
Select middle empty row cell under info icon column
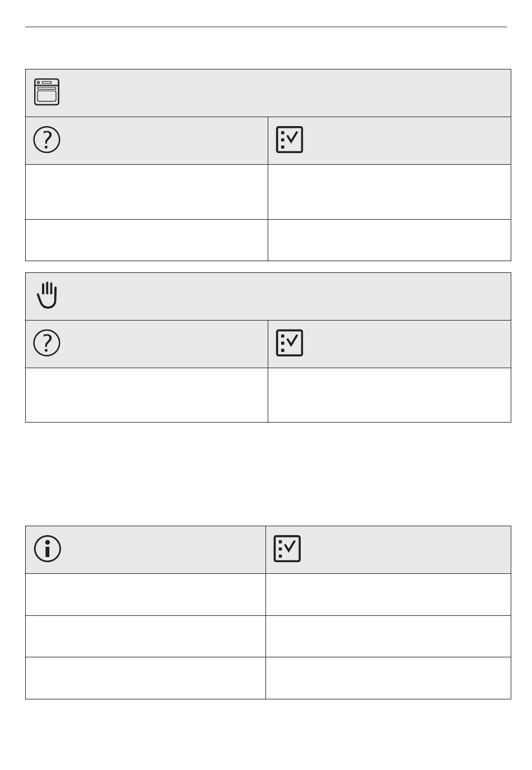[146, 636]
